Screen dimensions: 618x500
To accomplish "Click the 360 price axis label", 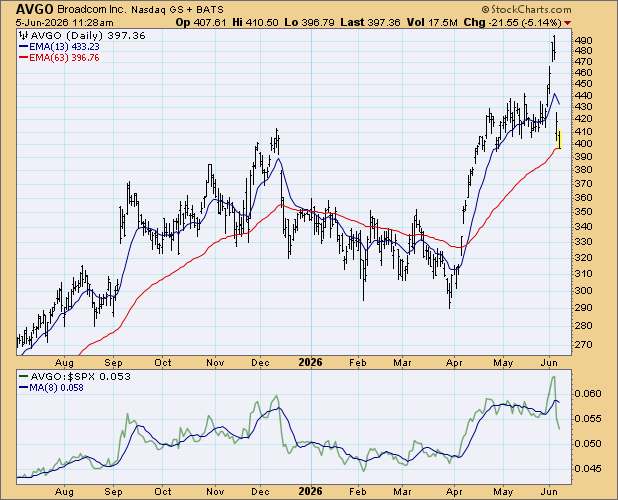I will click(x=583, y=197).
